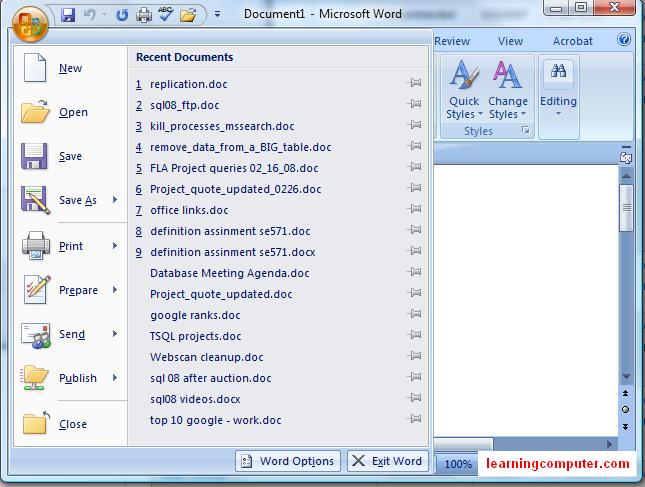Click the Change Styles double-A icon
Viewport: 645px width, 487px height.
tap(507, 75)
